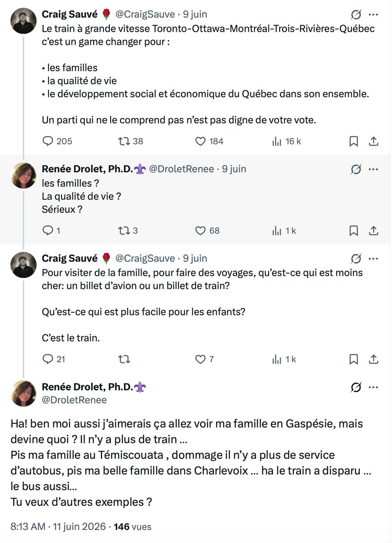Open the 8:13 AM · 11 juin 2026 timestamp

coord(58,527)
